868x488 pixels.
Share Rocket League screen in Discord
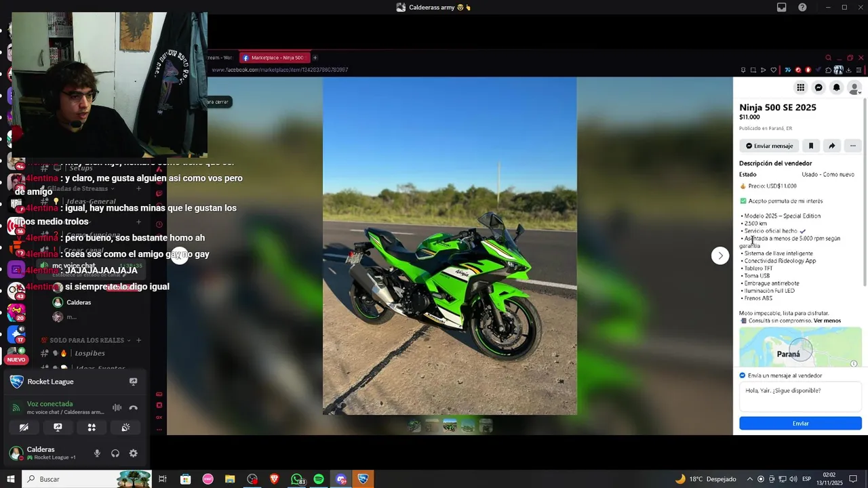(x=133, y=382)
